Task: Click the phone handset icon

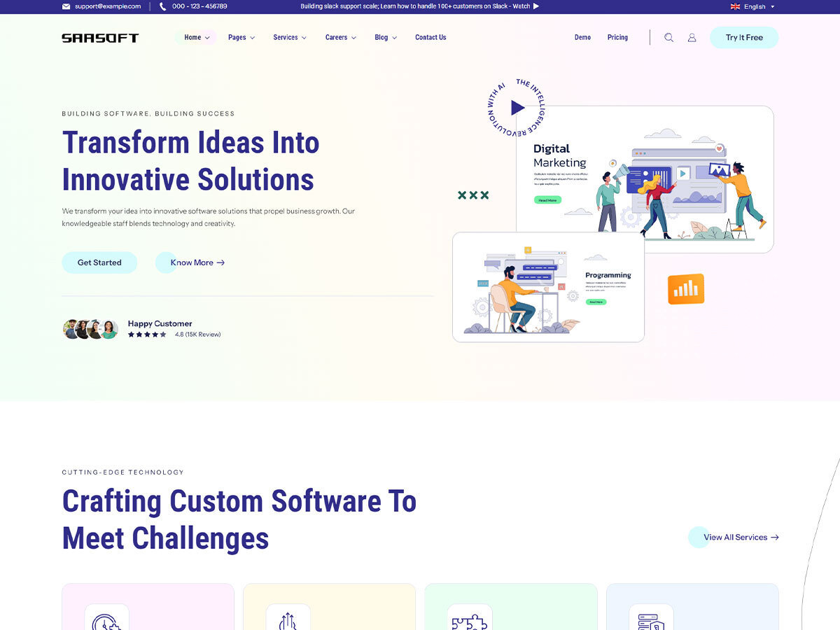Action: 163,6
